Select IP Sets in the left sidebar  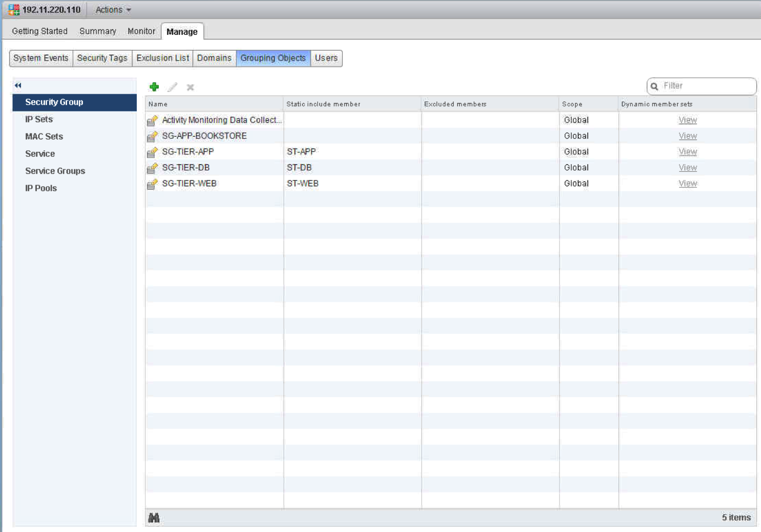pyautogui.click(x=39, y=119)
